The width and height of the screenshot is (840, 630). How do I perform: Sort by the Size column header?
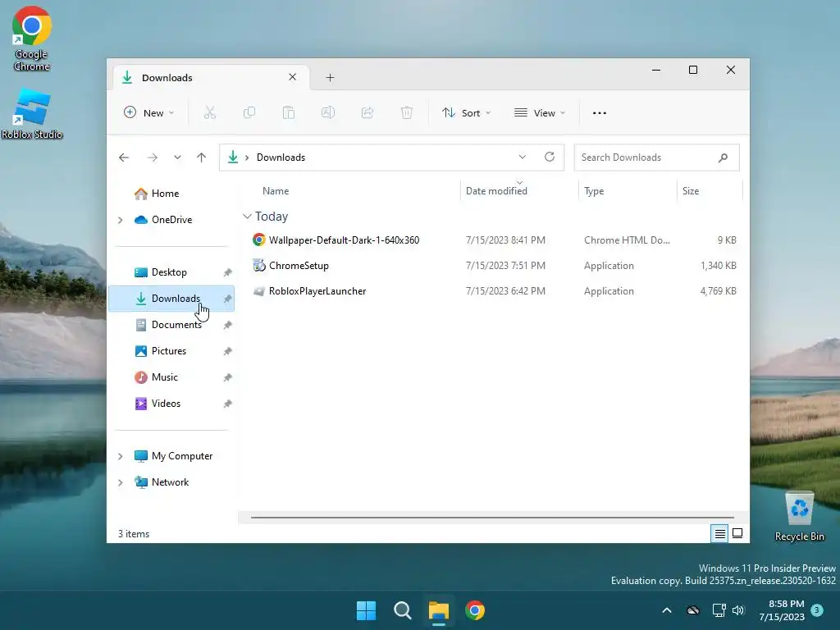[691, 191]
